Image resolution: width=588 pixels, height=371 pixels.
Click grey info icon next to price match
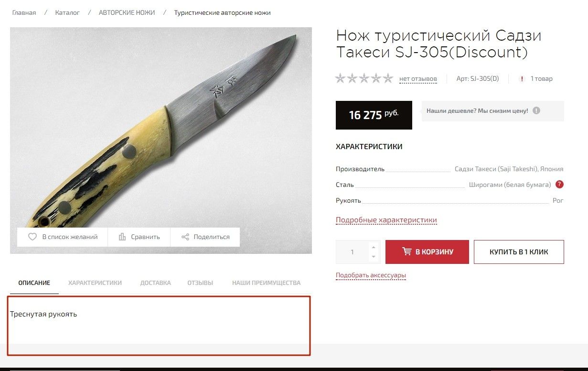coord(536,110)
